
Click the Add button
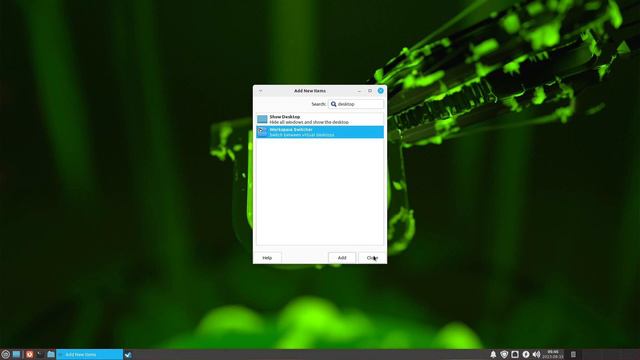(x=342, y=258)
